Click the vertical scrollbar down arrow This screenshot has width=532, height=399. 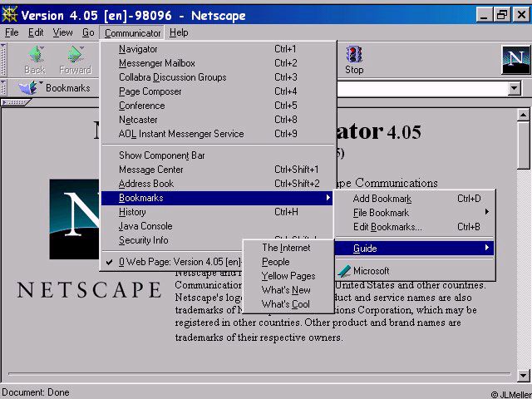[x=524, y=375]
